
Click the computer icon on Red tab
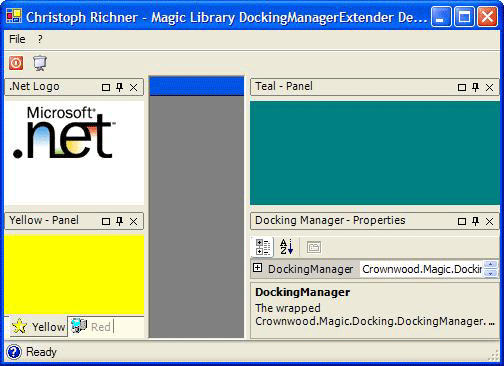point(79,326)
